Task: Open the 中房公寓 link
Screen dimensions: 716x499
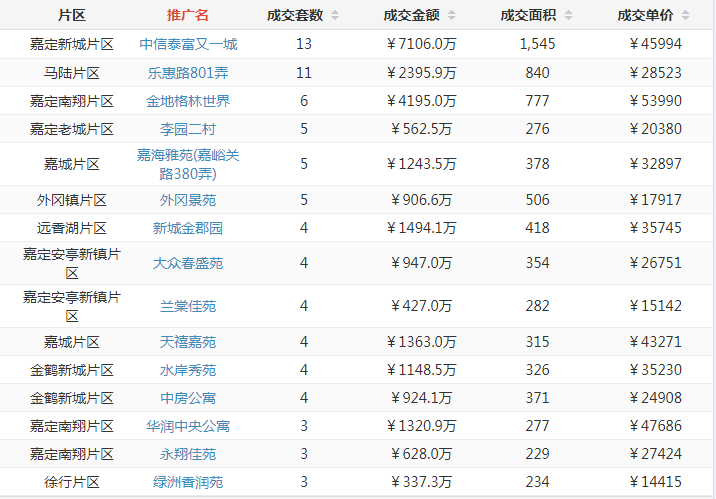Action: click(188, 398)
